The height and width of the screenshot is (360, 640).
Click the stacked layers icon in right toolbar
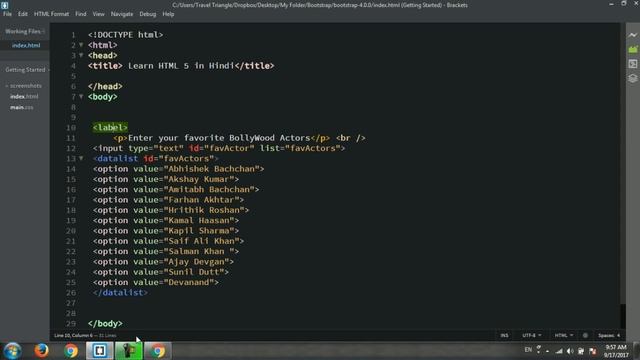[632, 78]
